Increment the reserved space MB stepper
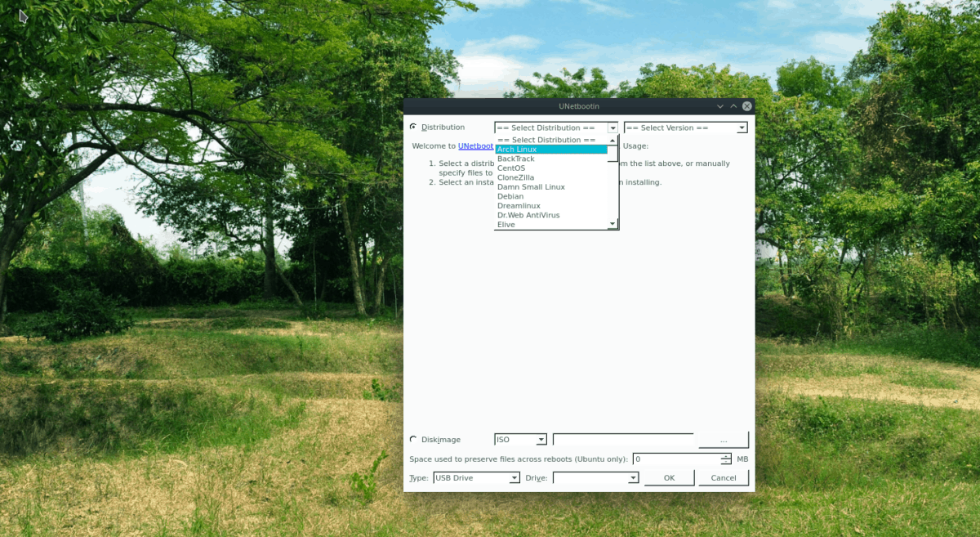 [725, 455]
